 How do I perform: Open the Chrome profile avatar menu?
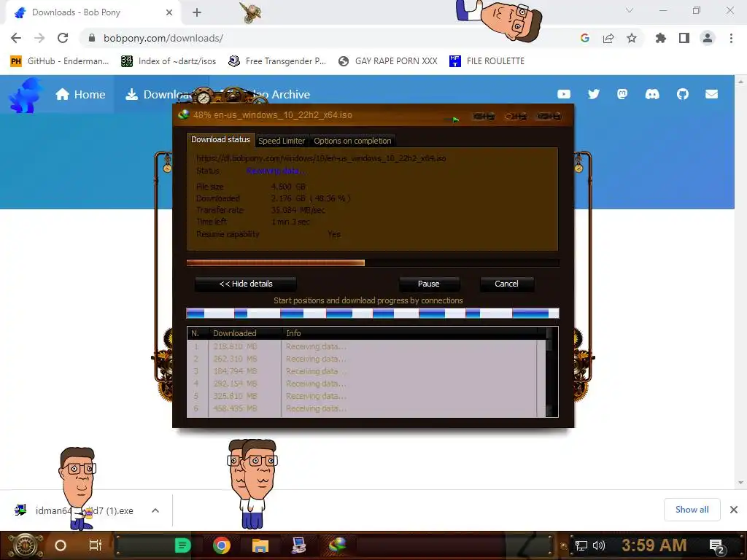(708, 38)
